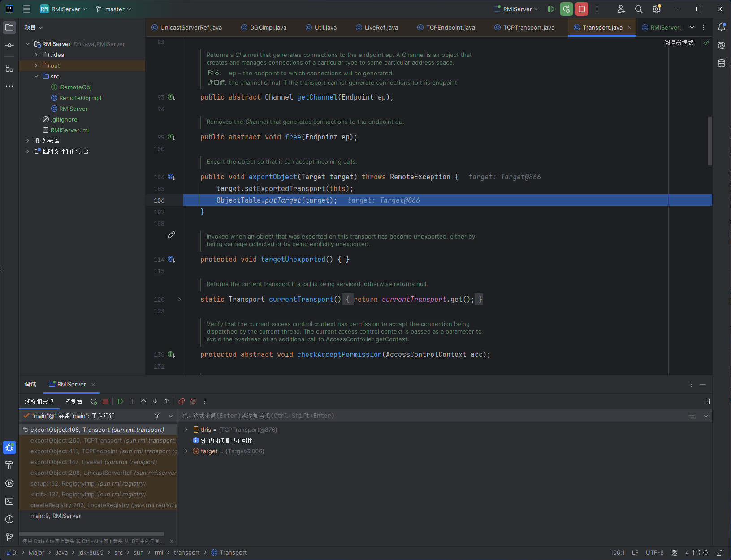The width and height of the screenshot is (731, 560).
Task: Click editor vertical scrollbar thumb
Action: pyautogui.click(x=710, y=141)
